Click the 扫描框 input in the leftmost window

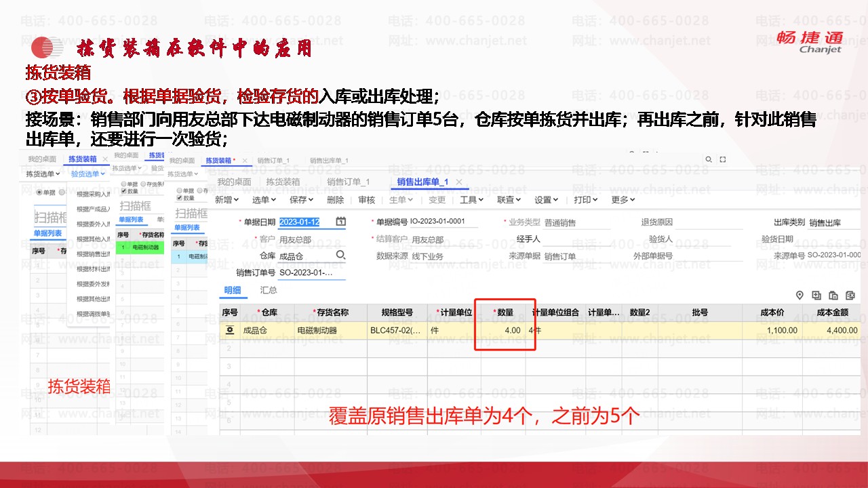[50, 218]
